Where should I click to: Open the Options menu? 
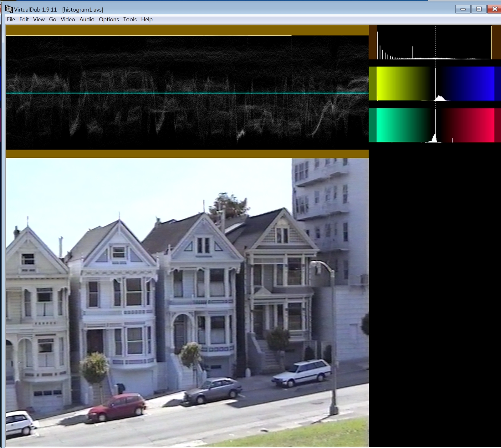pyautogui.click(x=109, y=19)
